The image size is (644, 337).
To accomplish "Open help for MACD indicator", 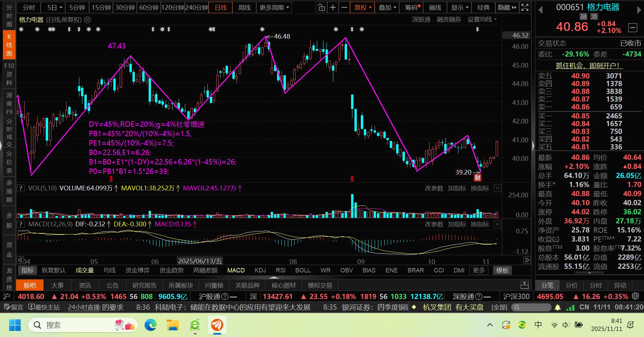I will point(21,224).
